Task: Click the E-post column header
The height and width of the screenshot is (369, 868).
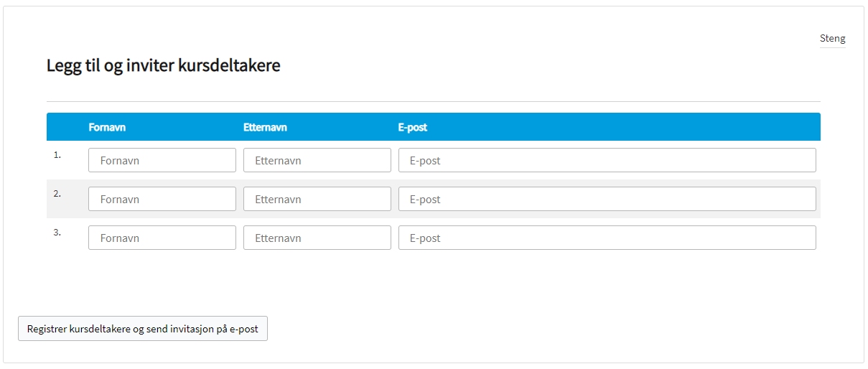Action: point(412,127)
